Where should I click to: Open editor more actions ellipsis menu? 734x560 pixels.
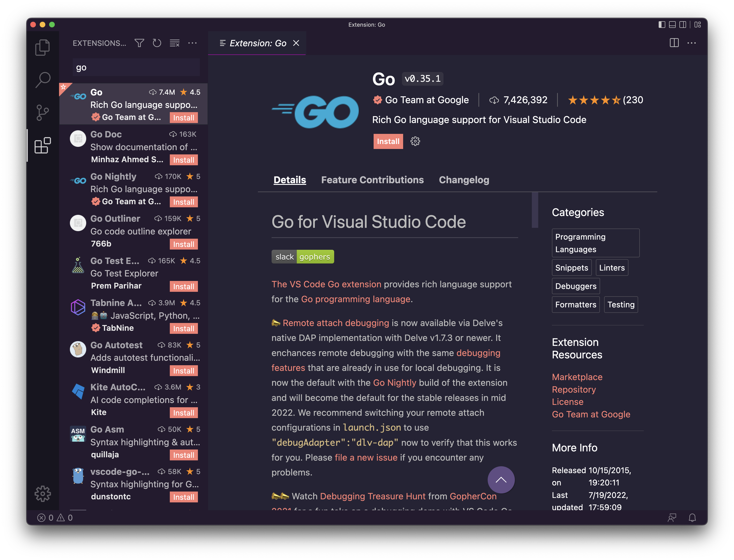[692, 43]
